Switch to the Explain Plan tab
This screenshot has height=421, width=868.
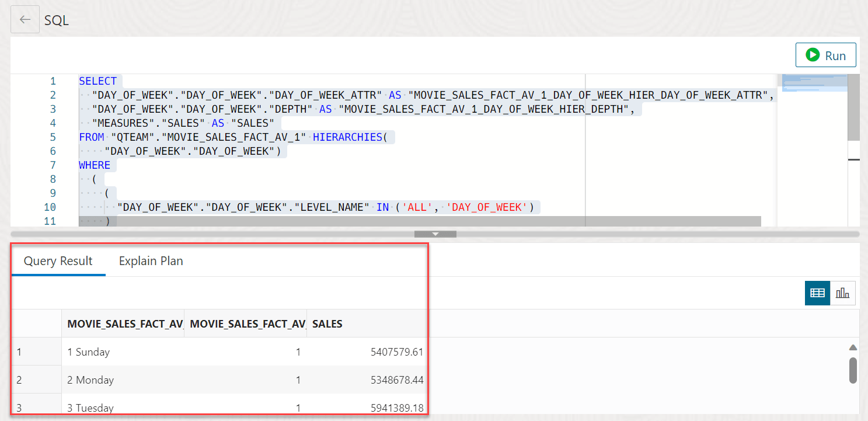[x=151, y=261]
